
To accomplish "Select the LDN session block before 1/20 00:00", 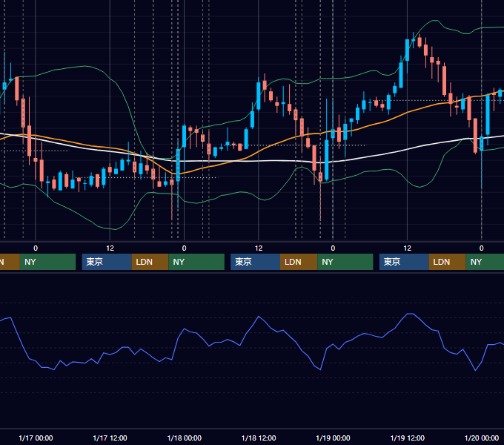I will click(x=448, y=262).
